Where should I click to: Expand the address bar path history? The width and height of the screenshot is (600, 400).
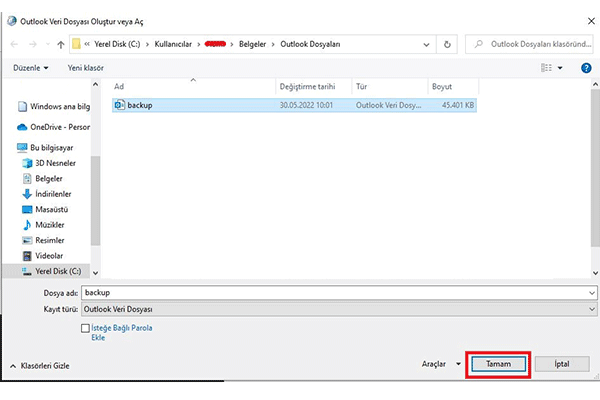pyautogui.click(x=426, y=44)
